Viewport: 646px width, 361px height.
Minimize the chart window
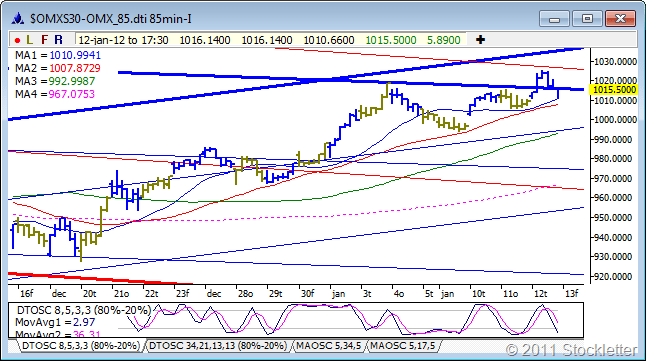coord(554,19)
